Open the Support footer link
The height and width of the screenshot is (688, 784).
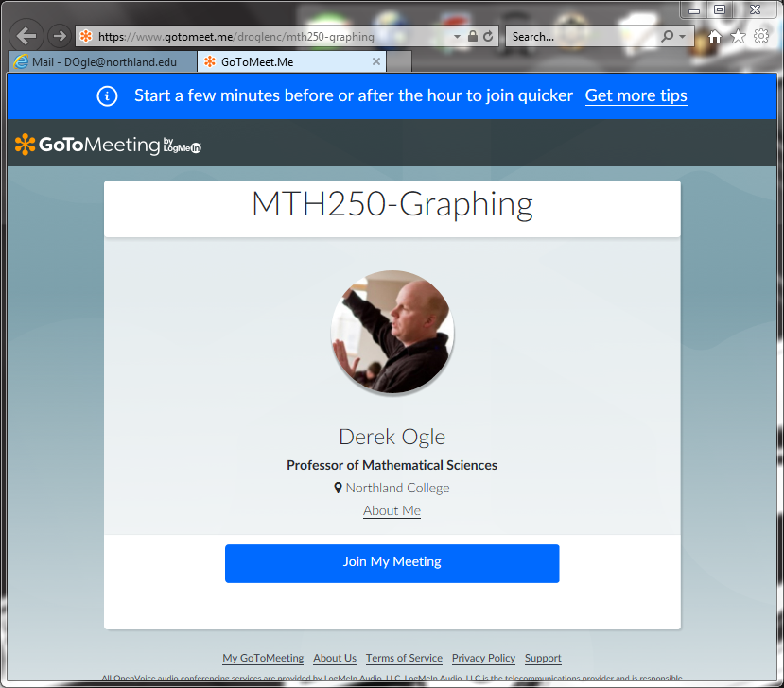[543, 658]
